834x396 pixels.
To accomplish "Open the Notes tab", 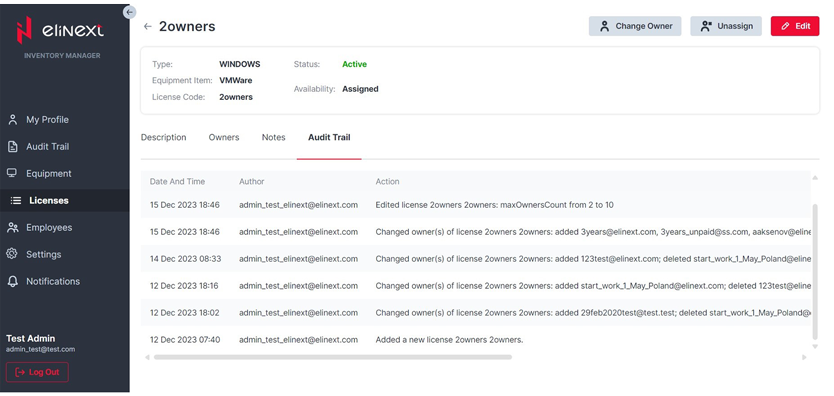I will 273,137.
